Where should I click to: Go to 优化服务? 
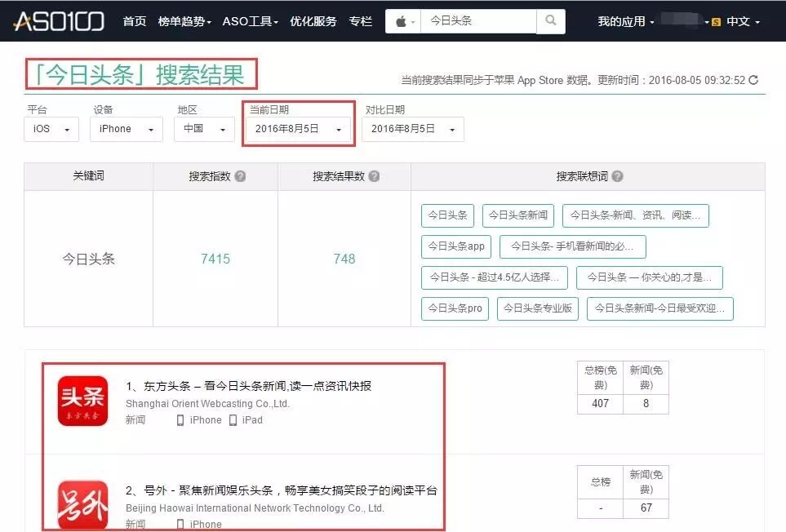click(313, 21)
